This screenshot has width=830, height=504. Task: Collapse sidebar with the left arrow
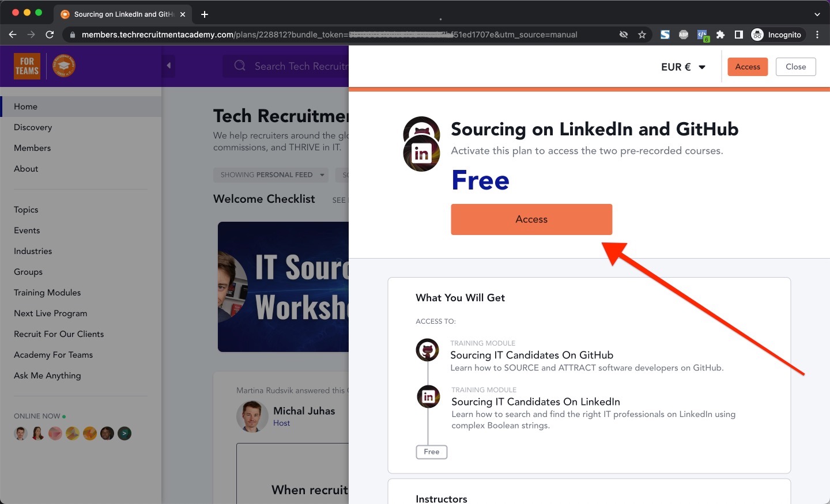[169, 66]
